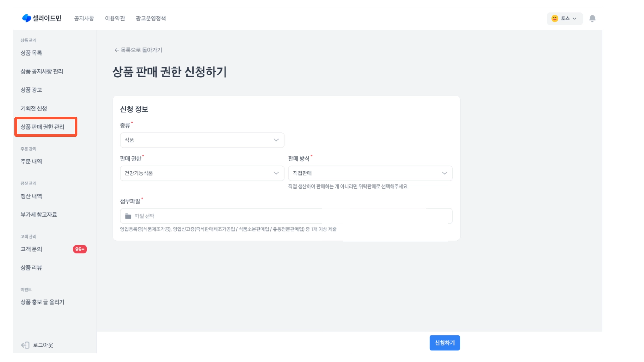
Task: Click the folder icon in 첨부파일 field
Action: [x=128, y=216]
